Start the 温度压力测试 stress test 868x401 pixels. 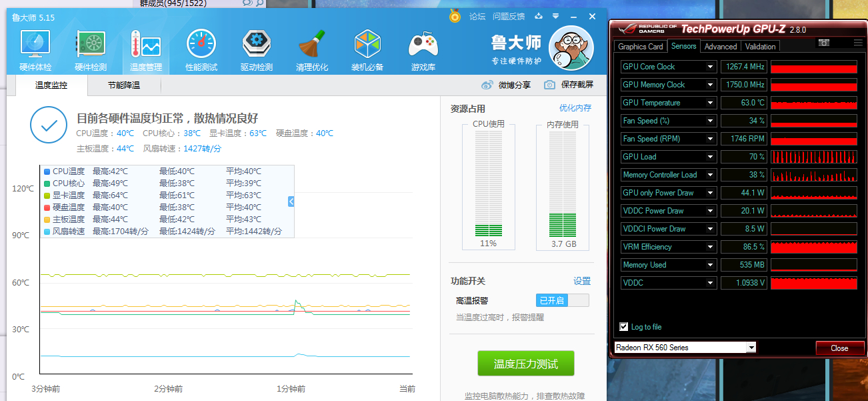525,364
